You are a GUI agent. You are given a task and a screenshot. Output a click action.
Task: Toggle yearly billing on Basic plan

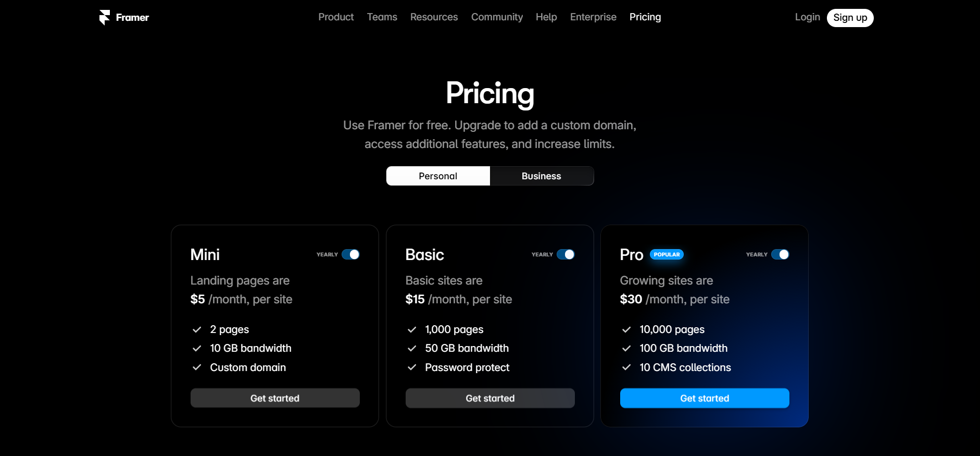(566, 254)
